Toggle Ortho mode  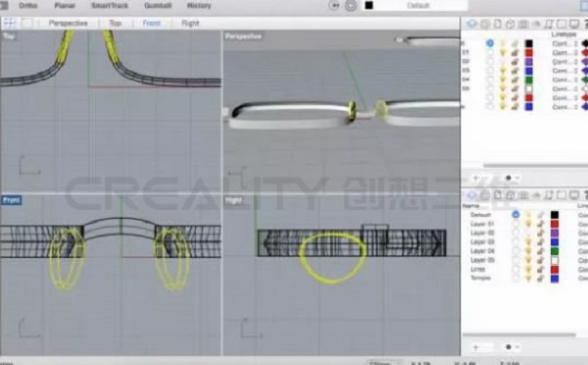(x=27, y=6)
